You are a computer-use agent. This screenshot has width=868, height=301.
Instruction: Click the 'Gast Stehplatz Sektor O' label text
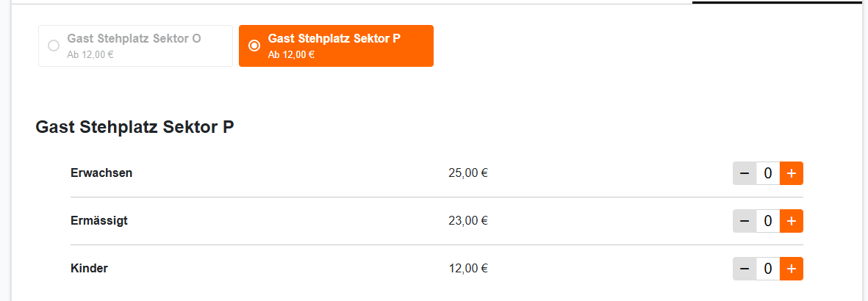[134, 38]
